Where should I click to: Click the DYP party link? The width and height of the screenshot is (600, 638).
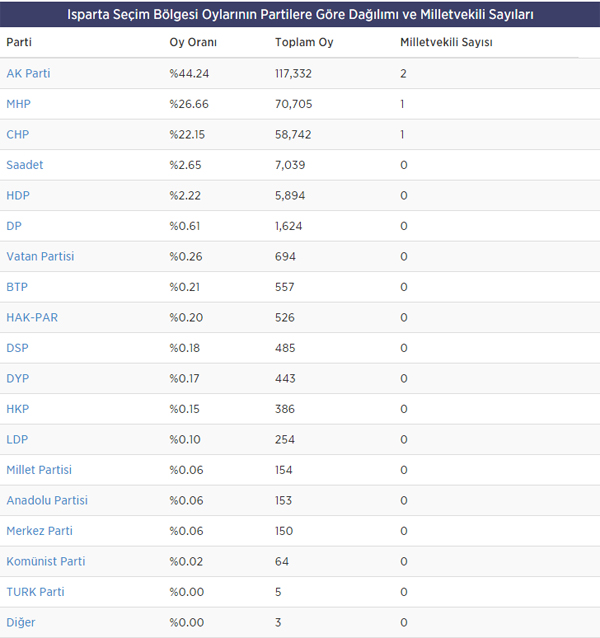pyautogui.click(x=17, y=379)
